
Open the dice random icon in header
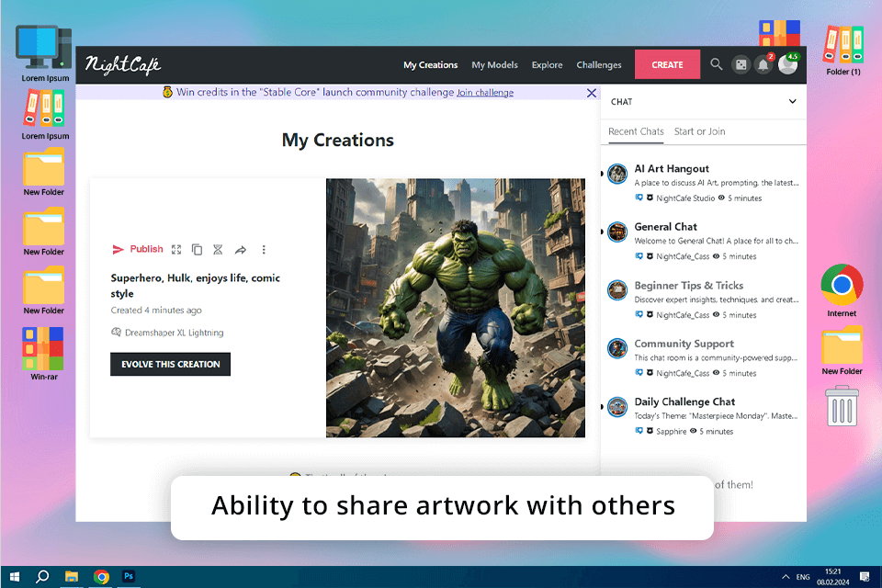[741, 65]
